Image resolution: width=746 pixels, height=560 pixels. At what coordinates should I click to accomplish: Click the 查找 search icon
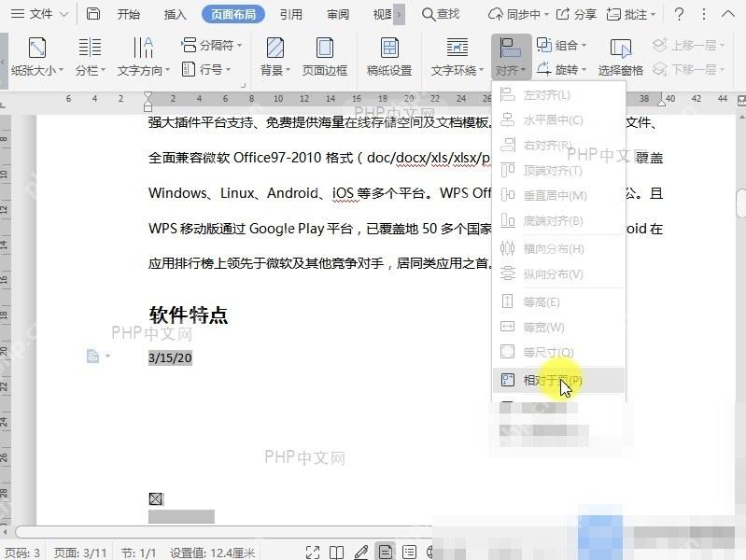point(429,14)
